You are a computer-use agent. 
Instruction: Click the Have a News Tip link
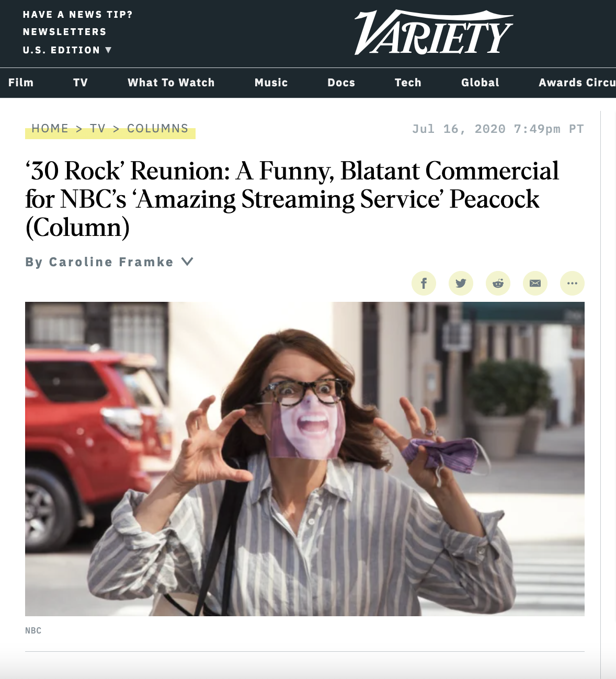click(78, 15)
